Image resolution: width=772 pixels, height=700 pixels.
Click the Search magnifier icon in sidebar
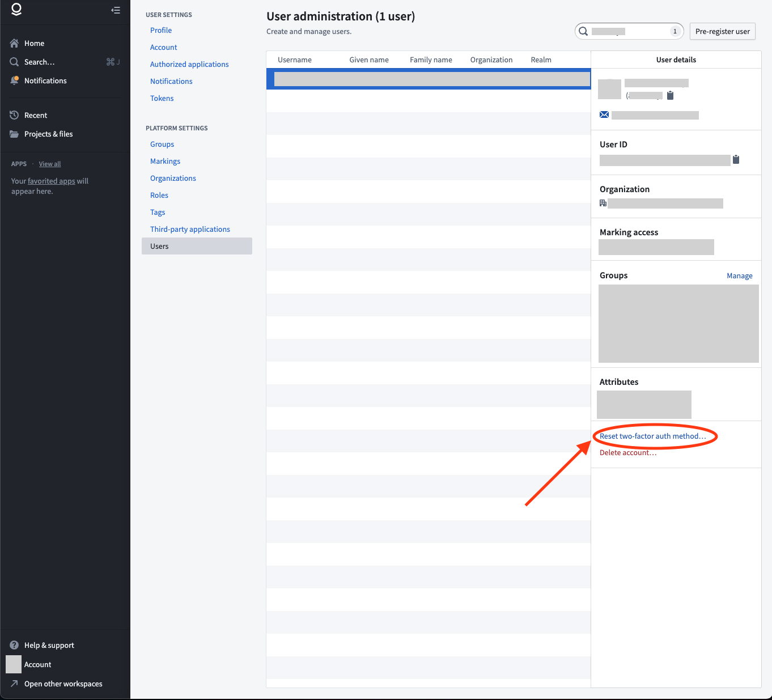14,62
